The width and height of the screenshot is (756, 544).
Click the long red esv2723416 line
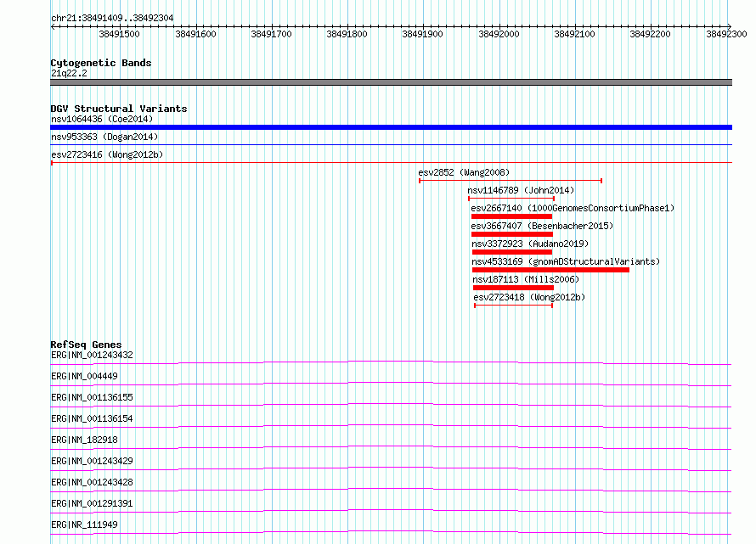click(391, 163)
